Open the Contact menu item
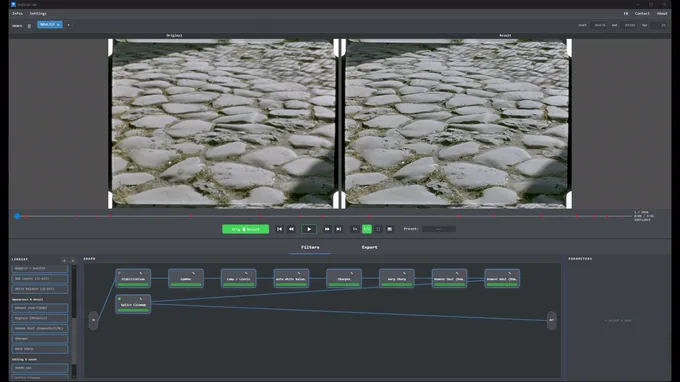 [x=642, y=13]
